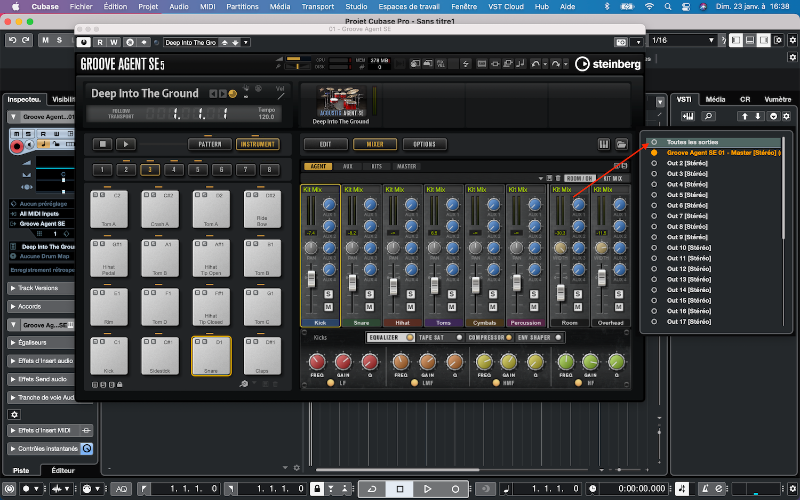Open the load kit folder icon
800x500 pixels.
click(x=621, y=144)
